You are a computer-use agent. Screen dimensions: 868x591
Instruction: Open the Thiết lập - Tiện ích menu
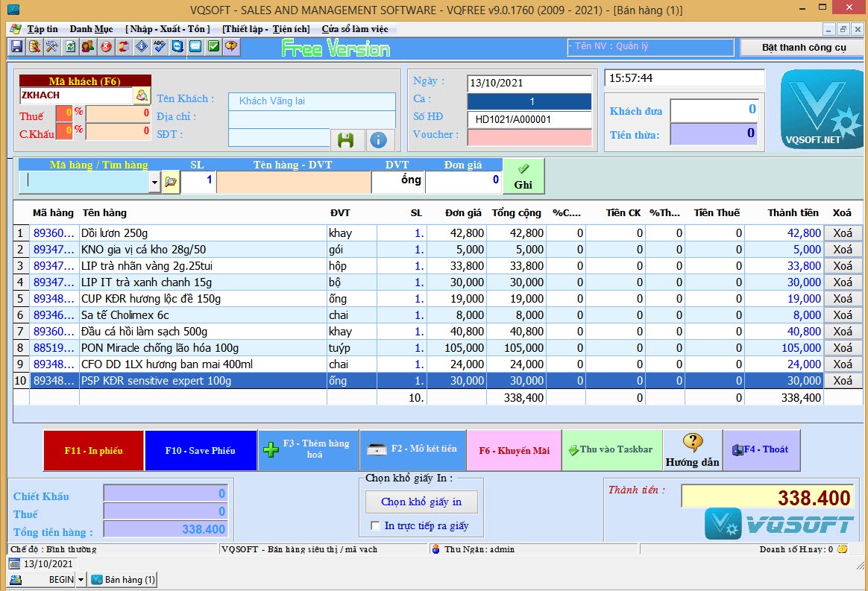266,29
